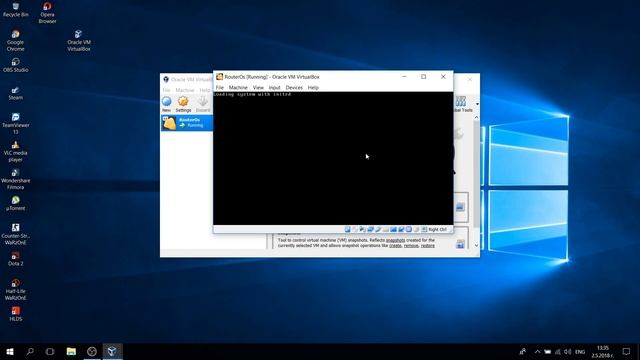
Task: Follow the 'restore' link in snapshot description
Action: 427,246
